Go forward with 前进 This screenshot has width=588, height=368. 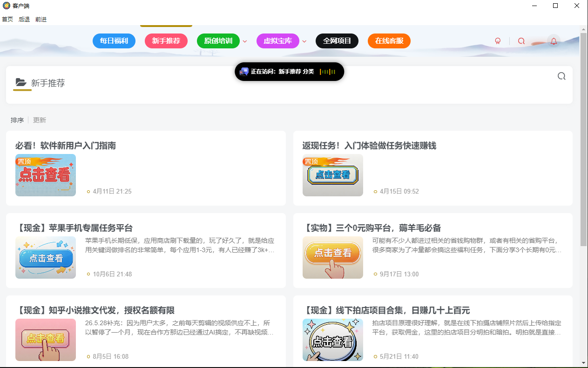tap(41, 20)
